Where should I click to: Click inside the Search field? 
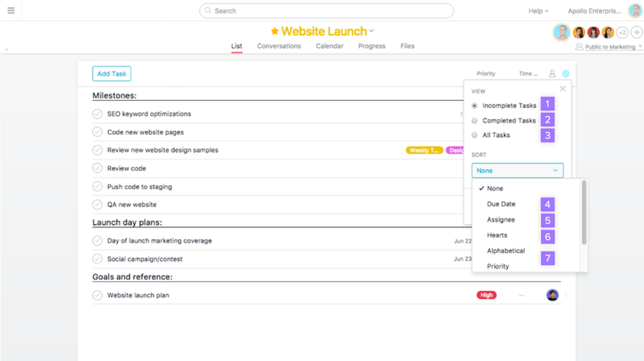[327, 10]
